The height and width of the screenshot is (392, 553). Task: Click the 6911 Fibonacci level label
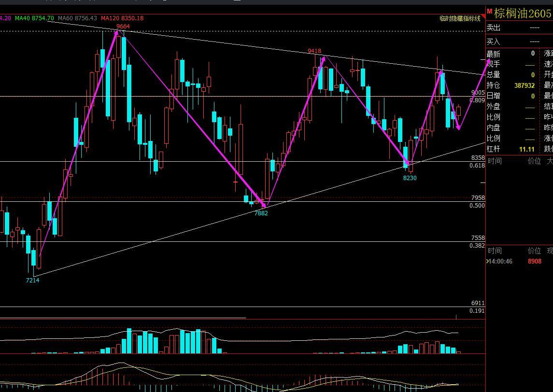pyautogui.click(x=478, y=303)
